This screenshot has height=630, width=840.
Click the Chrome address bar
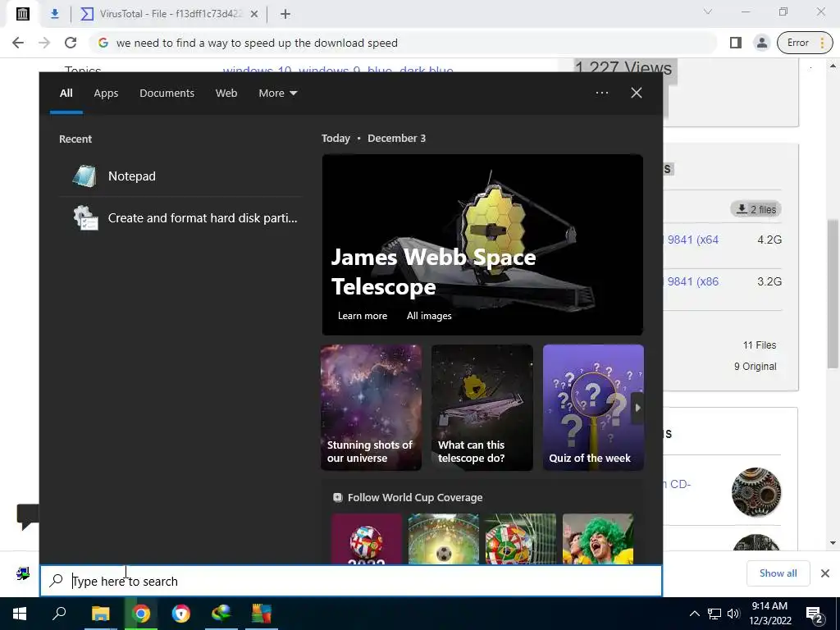[404, 43]
